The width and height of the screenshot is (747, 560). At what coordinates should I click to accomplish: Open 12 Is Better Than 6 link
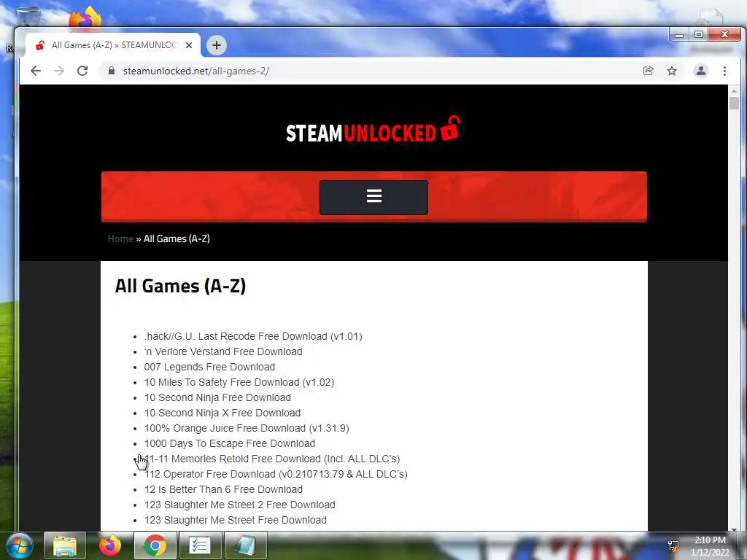[x=223, y=489]
